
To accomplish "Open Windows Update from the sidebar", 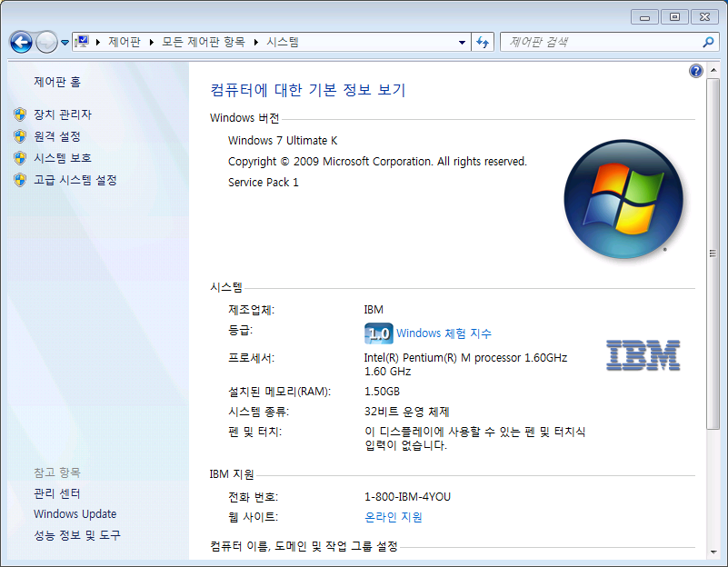I will [75, 513].
